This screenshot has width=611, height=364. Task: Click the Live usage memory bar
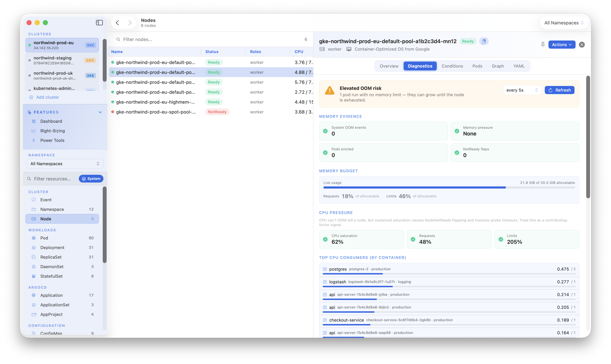tap(449, 187)
